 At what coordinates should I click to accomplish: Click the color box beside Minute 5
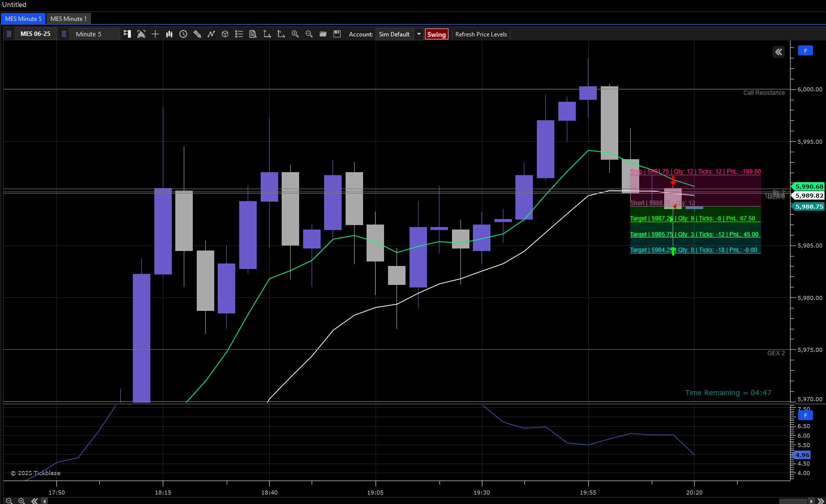click(63, 34)
